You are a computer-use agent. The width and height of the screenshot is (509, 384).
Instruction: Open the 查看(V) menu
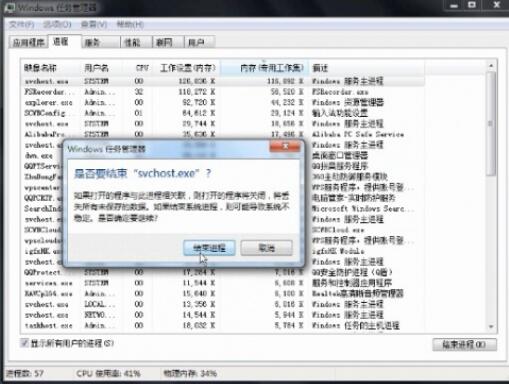tap(94, 24)
